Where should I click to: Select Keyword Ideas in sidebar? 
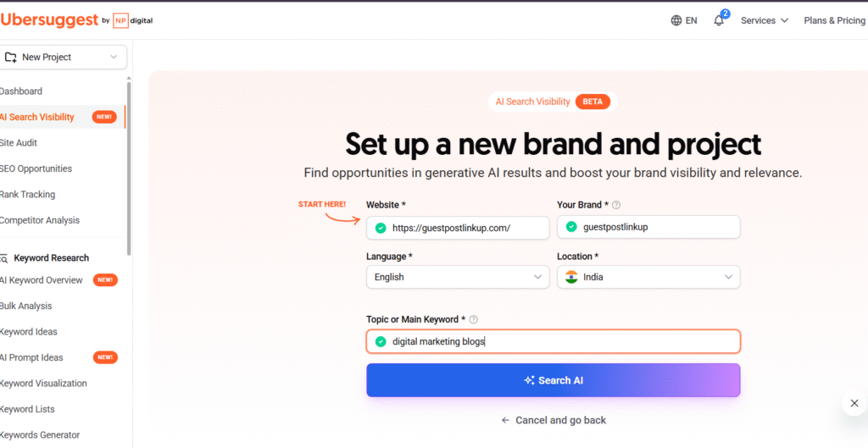(x=29, y=332)
